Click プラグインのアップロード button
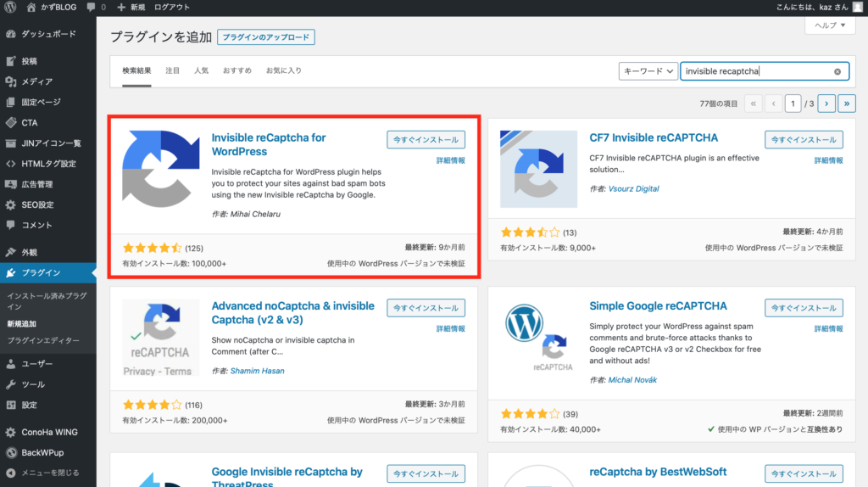Screen dimensions: 868x487 265,37
